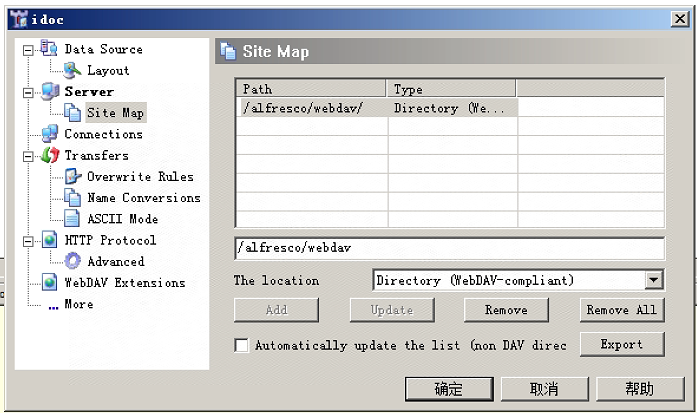Click the Connections icon in tree
The height and width of the screenshot is (413, 697).
[49, 134]
